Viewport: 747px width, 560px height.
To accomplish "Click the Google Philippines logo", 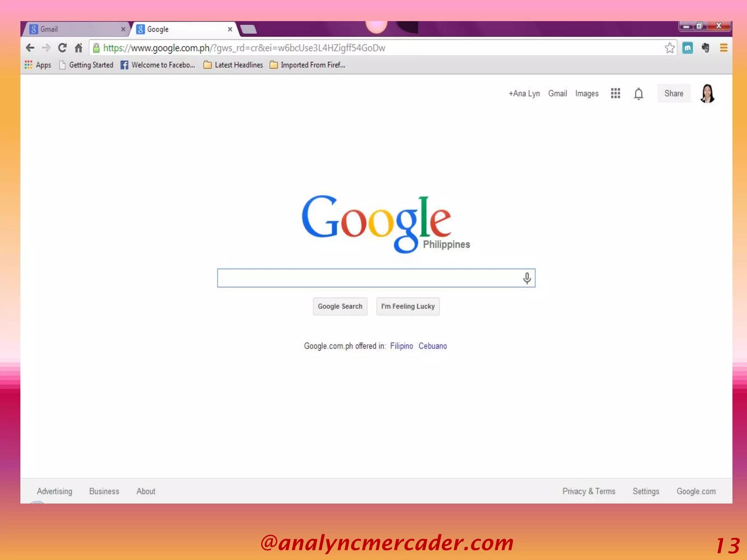I will pyautogui.click(x=385, y=223).
